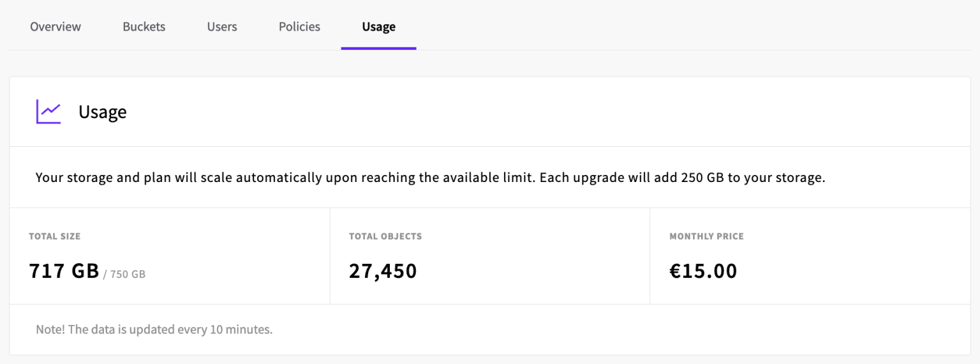Click the word 'Note!' in the footer
Viewport: 980px width, 364px height.
tap(50, 330)
